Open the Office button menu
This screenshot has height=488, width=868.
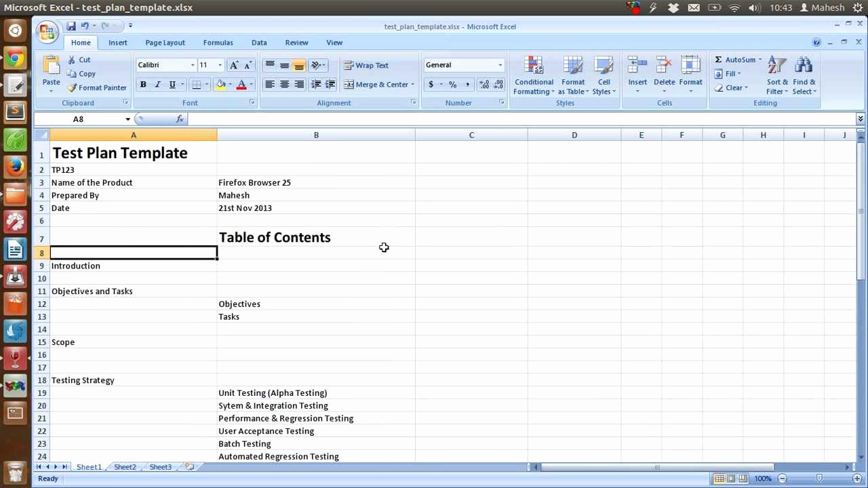coord(47,33)
